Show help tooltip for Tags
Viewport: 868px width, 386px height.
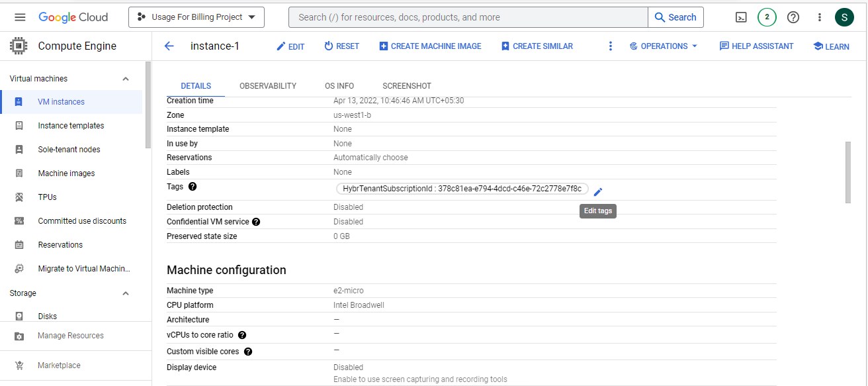(193, 187)
